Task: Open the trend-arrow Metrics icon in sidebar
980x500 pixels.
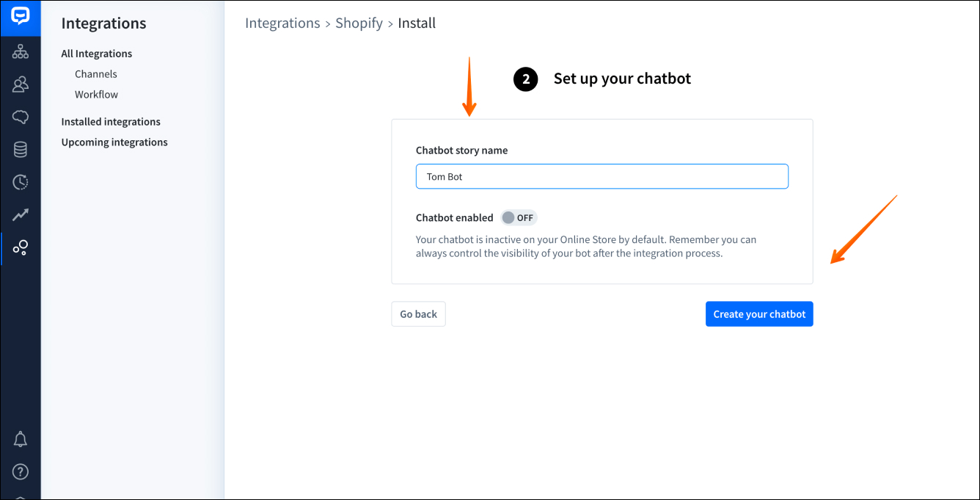Action: click(x=21, y=215)
